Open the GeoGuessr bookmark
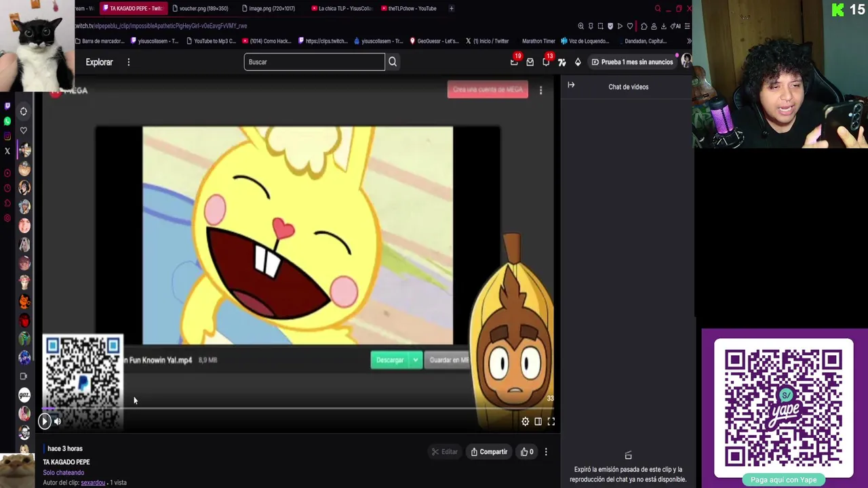Viewport: 868px width, 488px height. tap(434, 41)
